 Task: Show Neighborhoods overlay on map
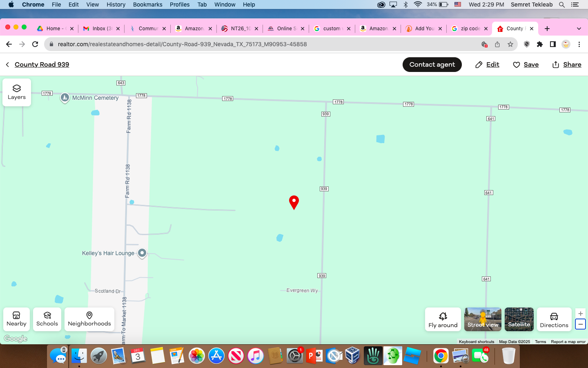pyautogui.click(x=89, y=319)
